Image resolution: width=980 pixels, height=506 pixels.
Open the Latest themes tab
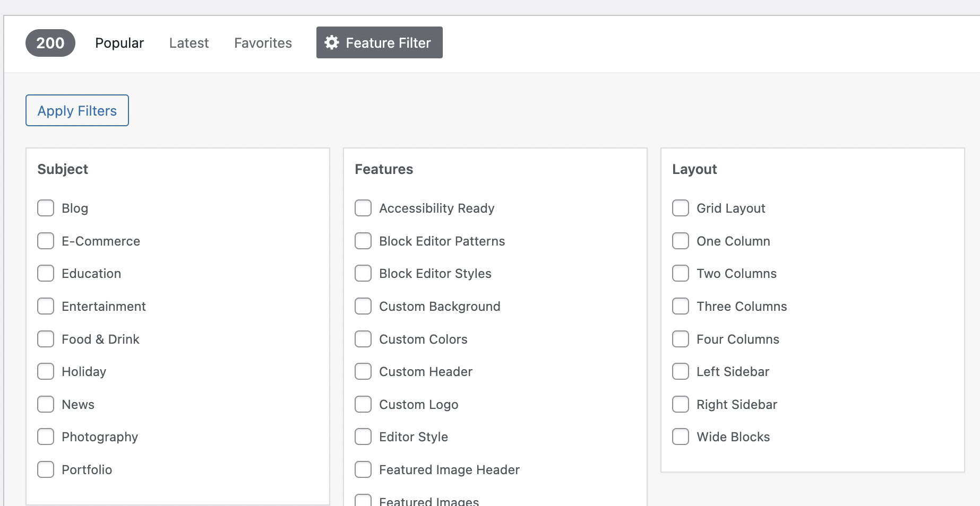[189, 43]
